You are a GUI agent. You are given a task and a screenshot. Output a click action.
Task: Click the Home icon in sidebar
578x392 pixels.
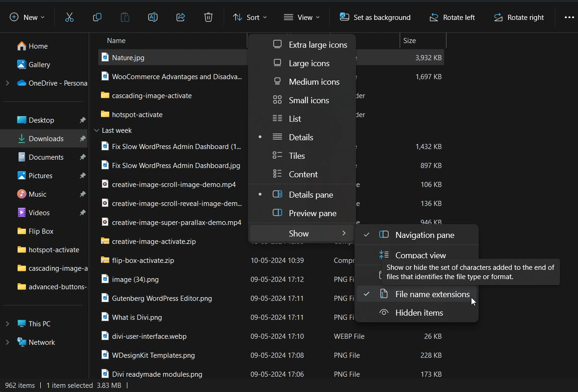tap(22, 46)
